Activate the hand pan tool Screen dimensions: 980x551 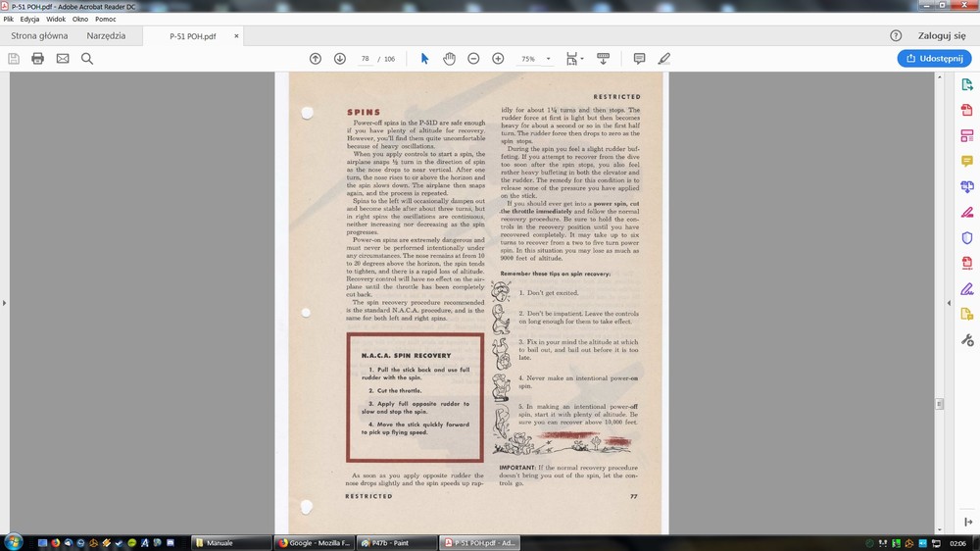pos(450,59)
